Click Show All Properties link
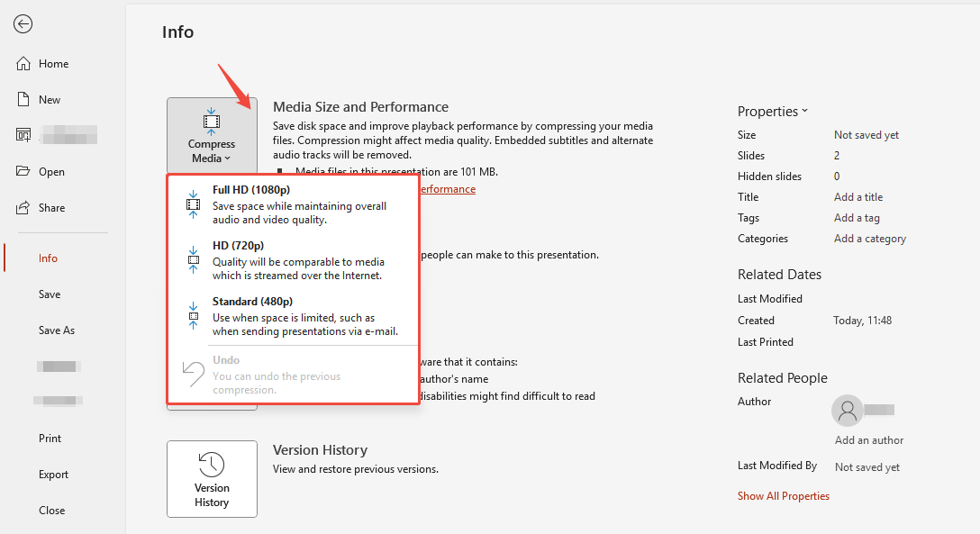980x534 pixels. tap(783, 495)
